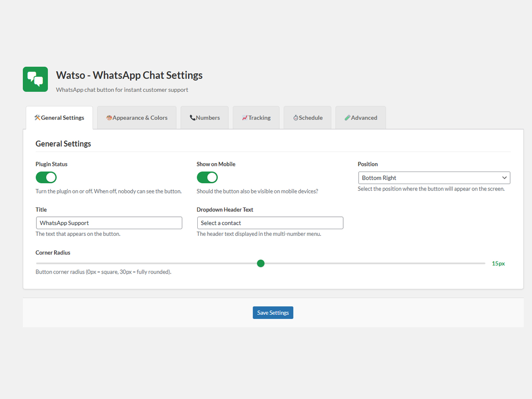Viewport: 532px width, 399px height.
Task: Click the "Plugin Status" label
Action: (x=51, y=164)
